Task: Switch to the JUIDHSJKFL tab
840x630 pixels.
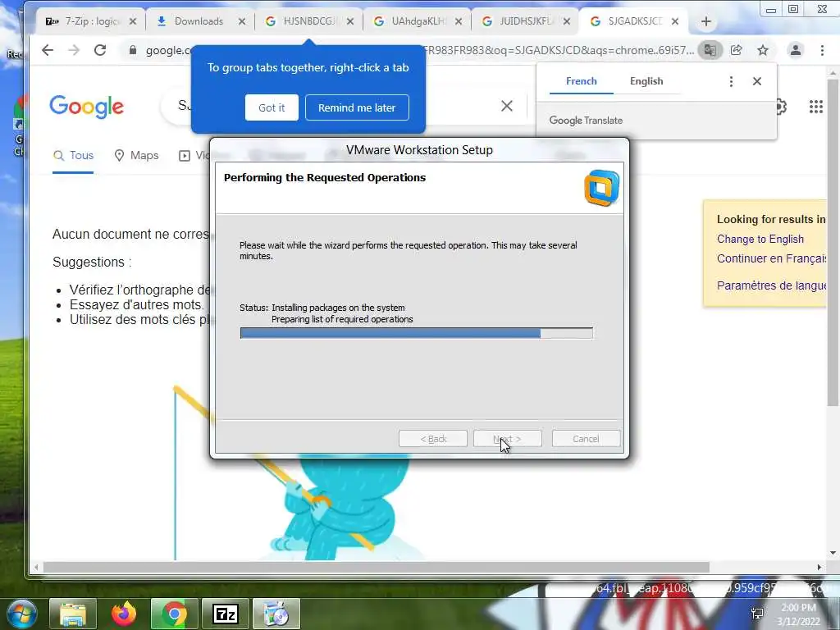Action: (x=525, y=21)
